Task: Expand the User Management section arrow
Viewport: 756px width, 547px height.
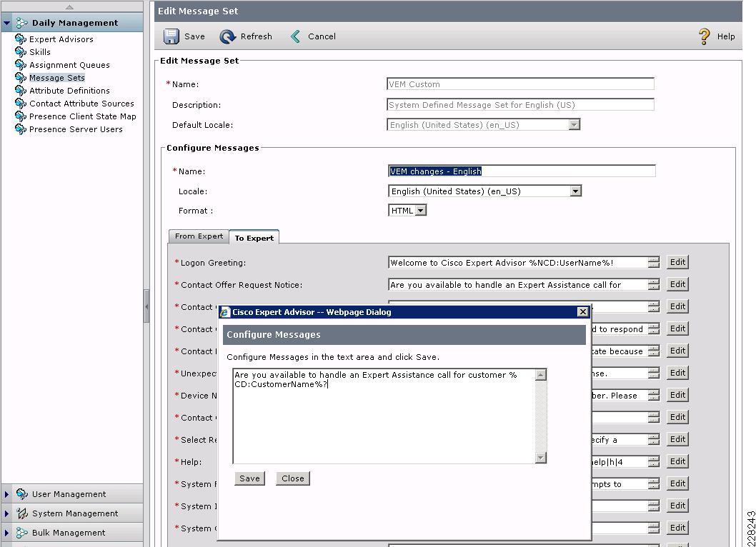Action: (x=6, y=494)
